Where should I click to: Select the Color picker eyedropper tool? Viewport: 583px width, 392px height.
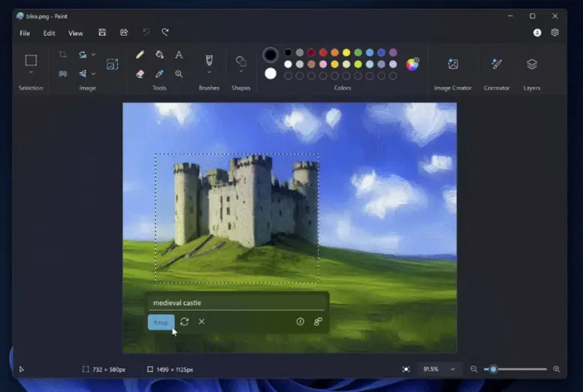159,74
